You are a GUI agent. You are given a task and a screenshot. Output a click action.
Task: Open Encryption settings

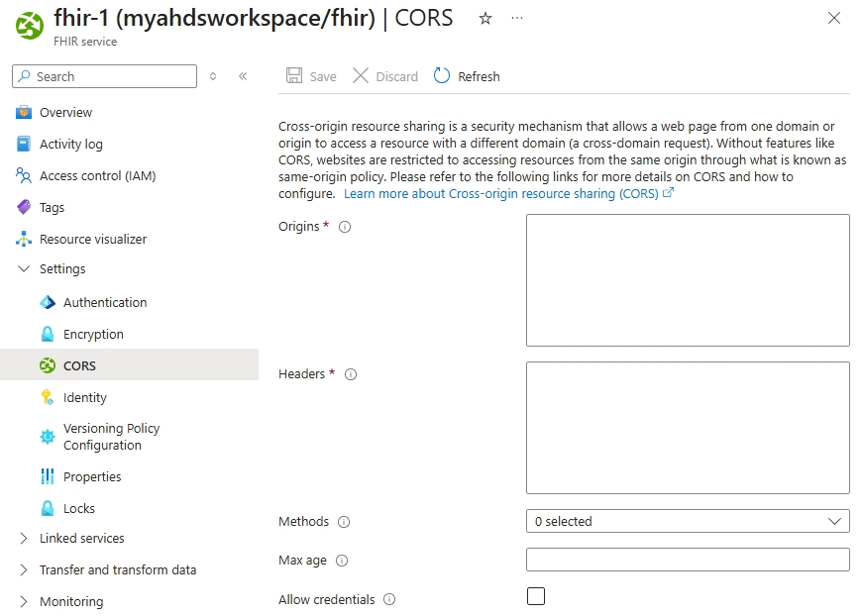tap(93, 335)
